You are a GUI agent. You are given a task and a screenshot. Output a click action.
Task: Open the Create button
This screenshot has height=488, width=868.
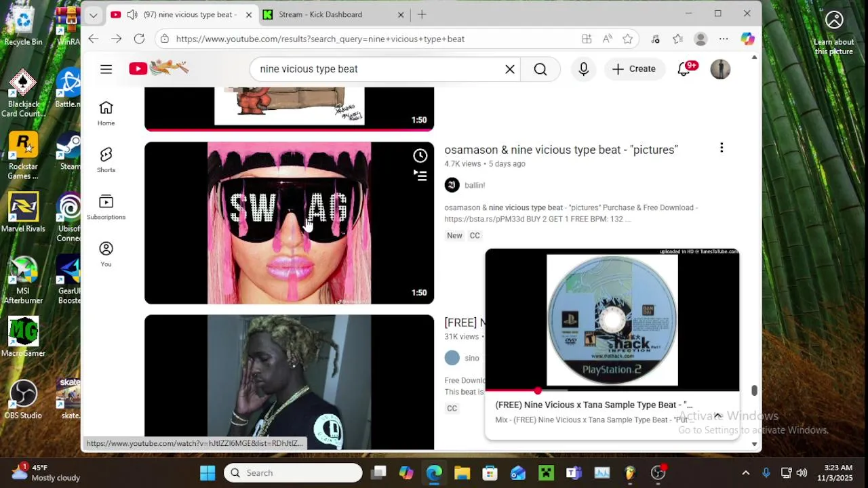(634, 68)
